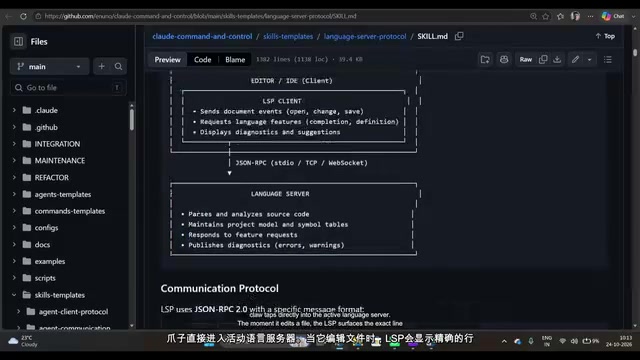Image resolution: width=640 pixels, height=360 pixels.
Task: Click the microphone tray icon
Action: click(x=531, y=341)
